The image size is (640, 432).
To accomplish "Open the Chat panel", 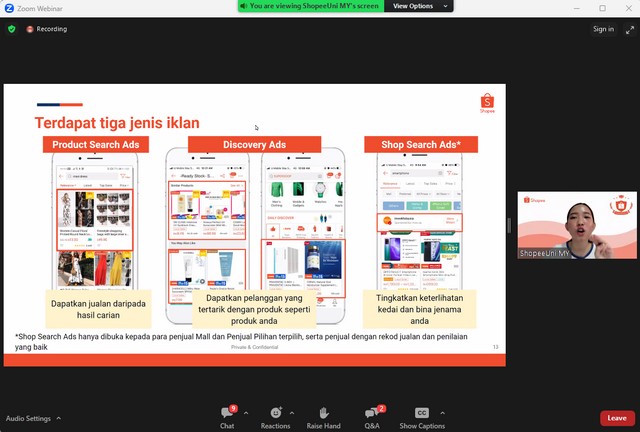I will 227,414.
